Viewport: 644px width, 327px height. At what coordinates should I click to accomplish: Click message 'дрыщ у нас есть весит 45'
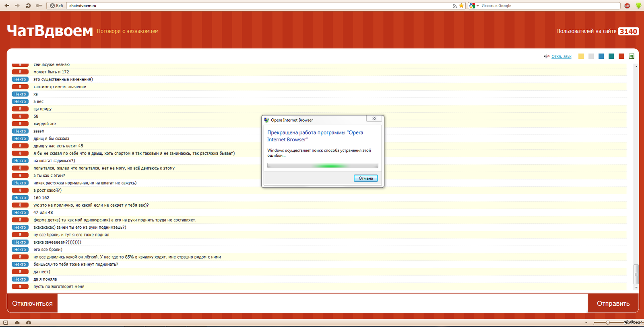tap(58, 146)
